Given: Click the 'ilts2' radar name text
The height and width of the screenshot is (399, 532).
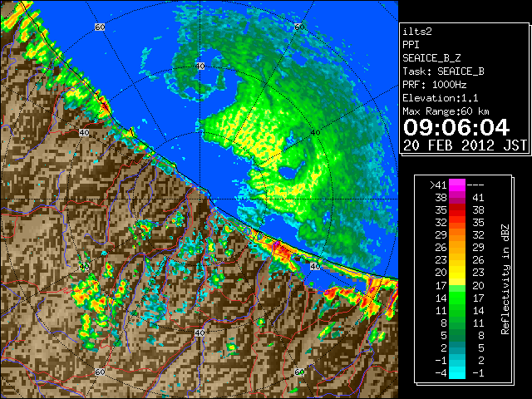Looking at the screenshot, I should pyautogui.click(x=417, y=32).
